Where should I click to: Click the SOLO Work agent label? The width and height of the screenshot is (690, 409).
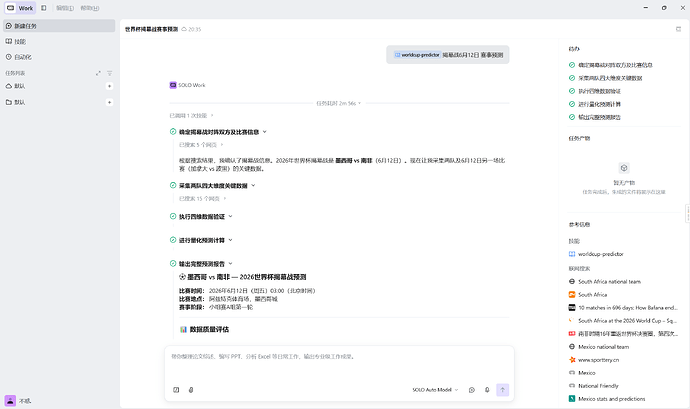[187, 85]
